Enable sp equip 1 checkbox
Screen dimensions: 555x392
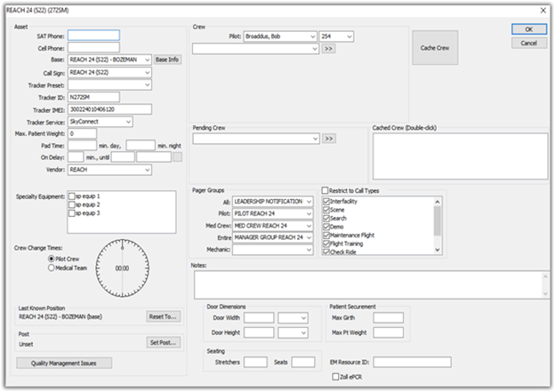pos(72,196)
